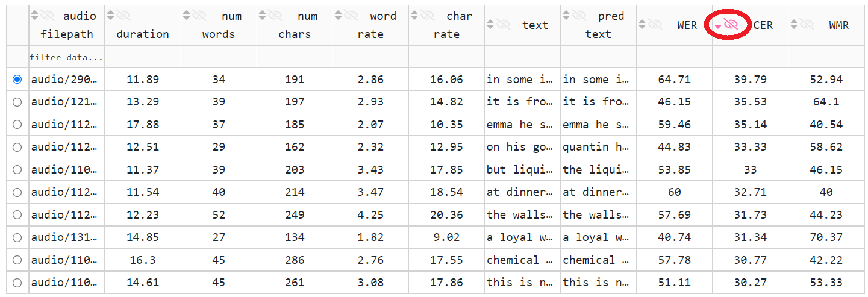Click the text cell "chemical ..."
868x297 pixels.
[x=522, y=260]
